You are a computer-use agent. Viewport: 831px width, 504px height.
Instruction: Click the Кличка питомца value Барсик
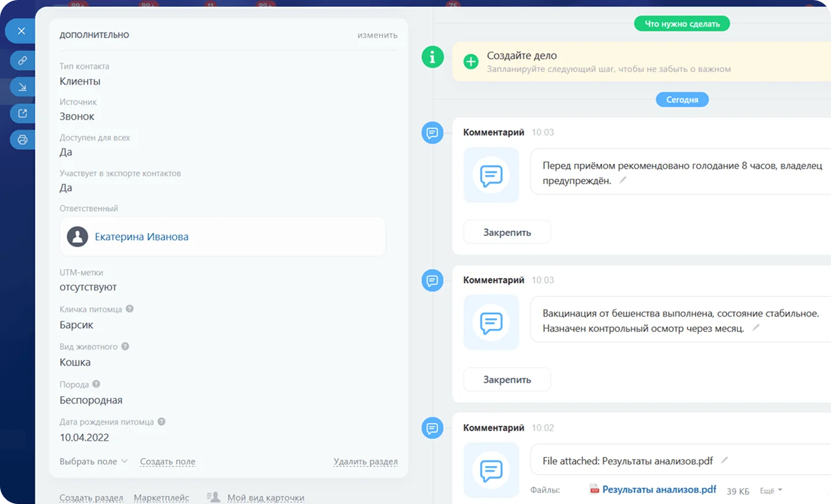76,325
